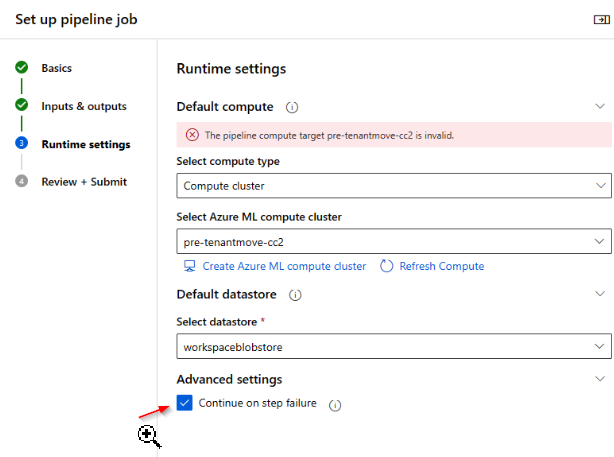614x457 pixels.
Task: Open the Select datastore dropdown
Action: pos(394,346)
